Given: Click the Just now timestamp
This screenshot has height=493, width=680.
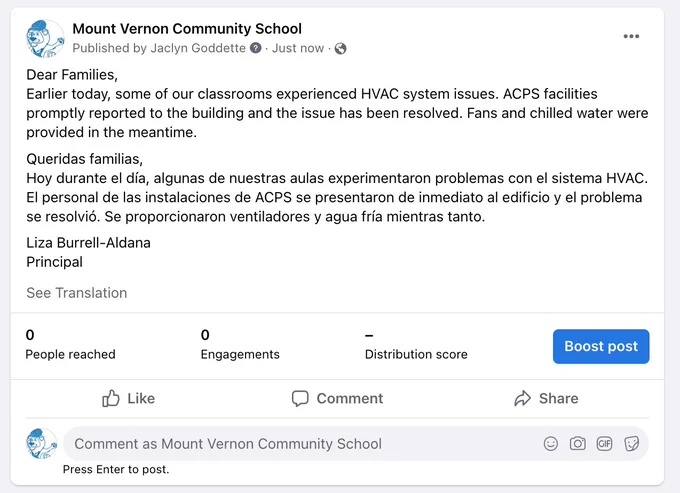Looking at the screenshot, I should [x=298, y=48].
